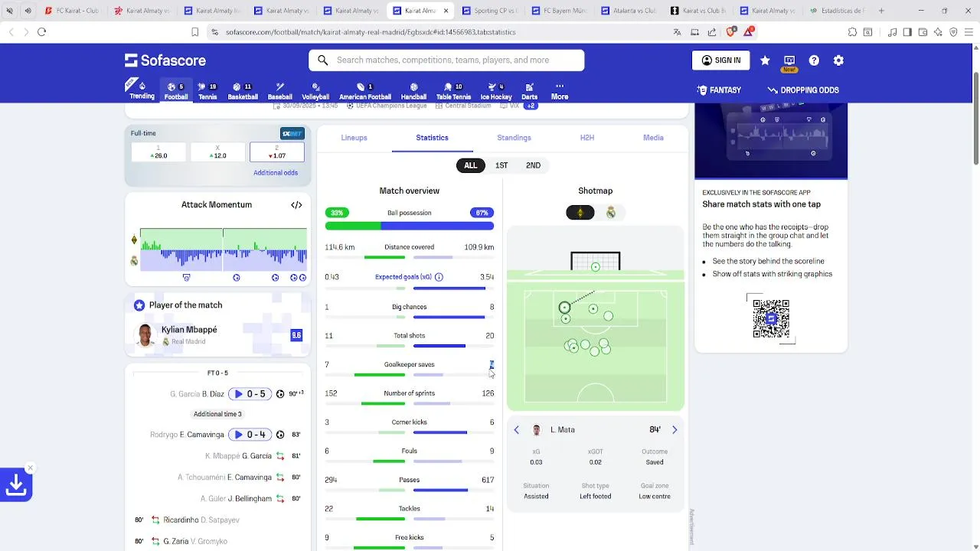Open the Handball sport section
The width and height of the screenshot is (980, 551).
click(413, 90)
